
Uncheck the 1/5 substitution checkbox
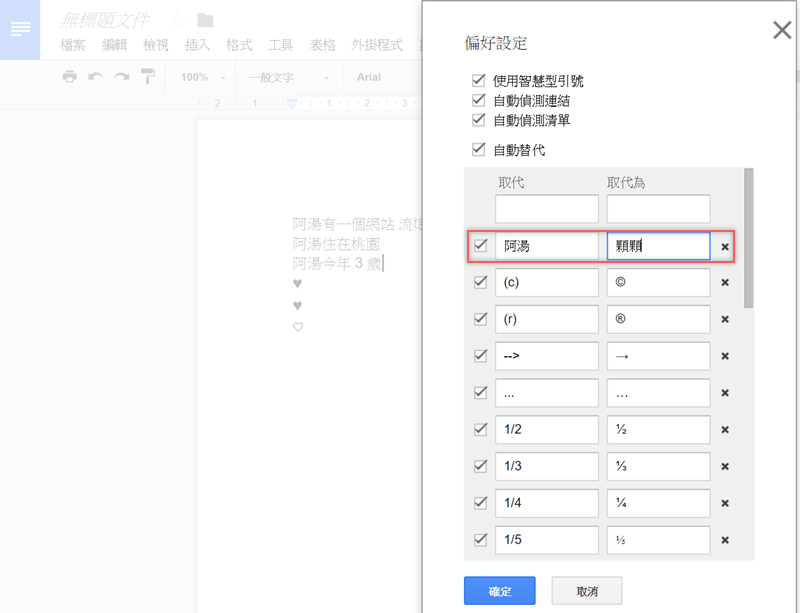pos(481,540)
